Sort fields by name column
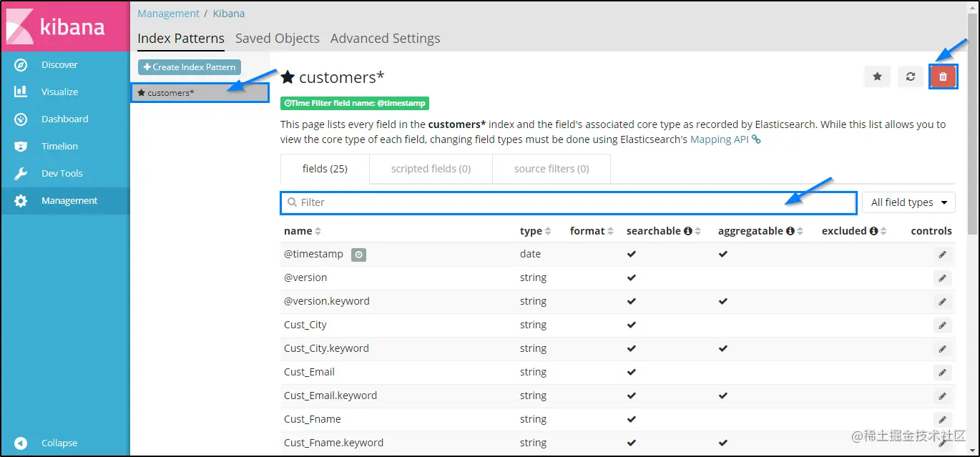 click(318, 231)
